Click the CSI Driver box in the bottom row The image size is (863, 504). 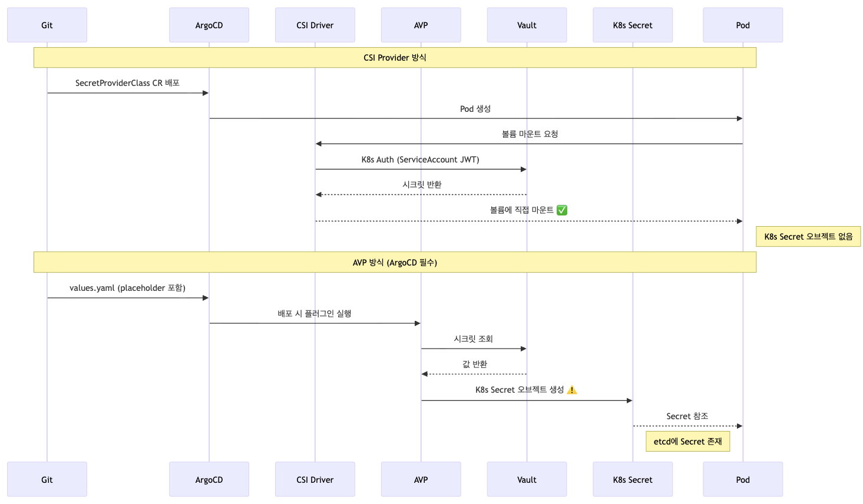315,479
